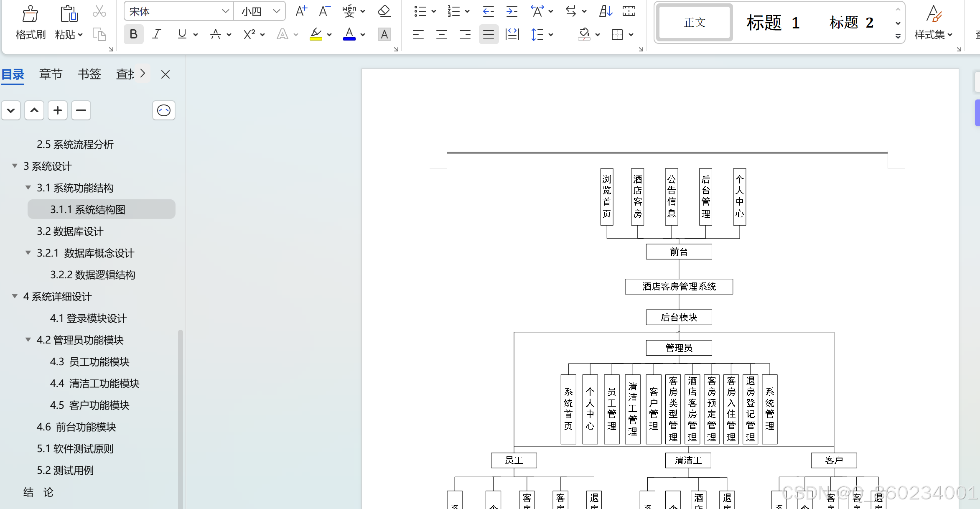
Task: Switch to 书签 navigation tab
Action: pos(89,74)
